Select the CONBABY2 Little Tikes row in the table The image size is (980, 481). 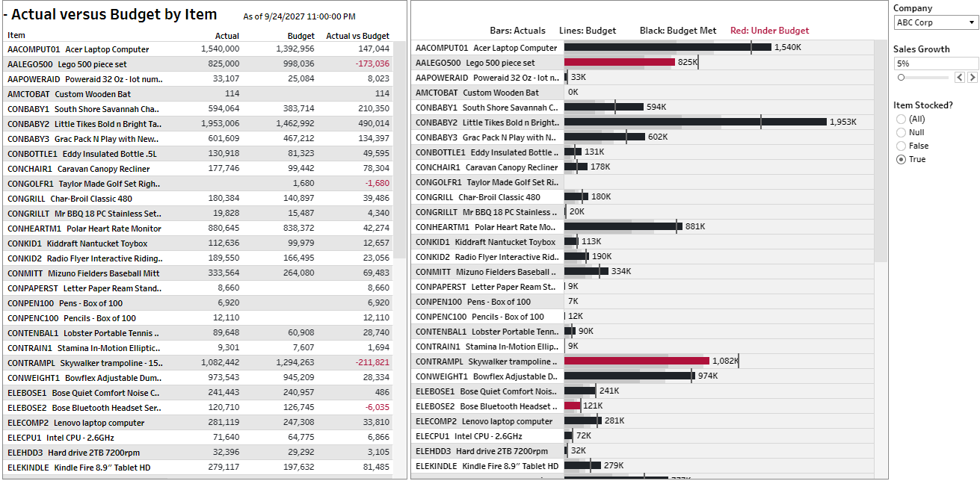click(112, 124)
